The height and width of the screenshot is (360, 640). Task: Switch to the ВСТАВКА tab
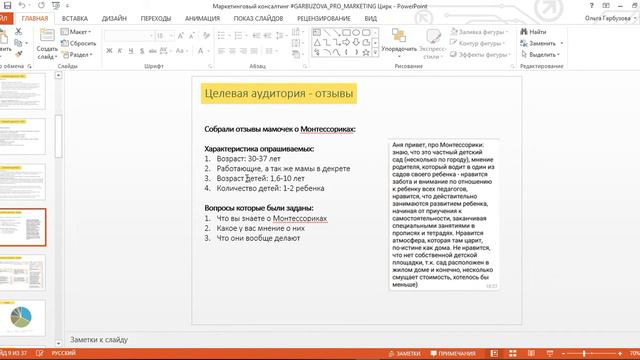(75, 18)
